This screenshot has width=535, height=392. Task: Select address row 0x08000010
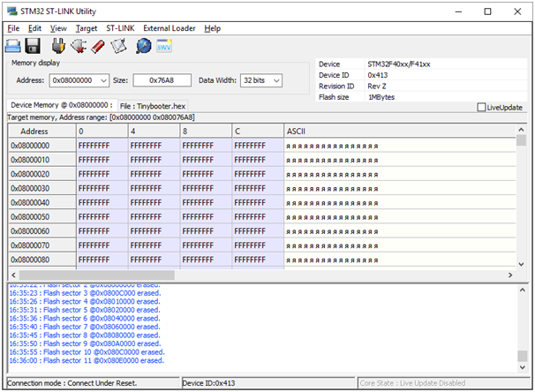point(42,160)
